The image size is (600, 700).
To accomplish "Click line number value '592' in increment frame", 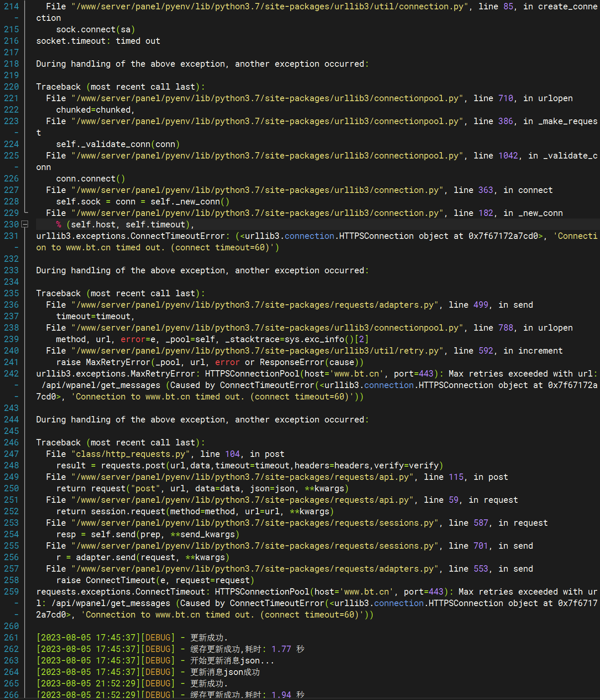I will (x=486, y=351).
